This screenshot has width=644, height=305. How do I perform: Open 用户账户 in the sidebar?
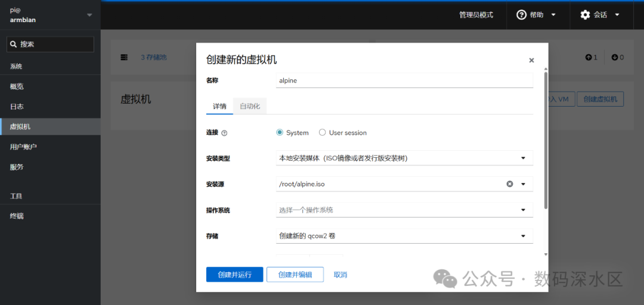[50, 147]
